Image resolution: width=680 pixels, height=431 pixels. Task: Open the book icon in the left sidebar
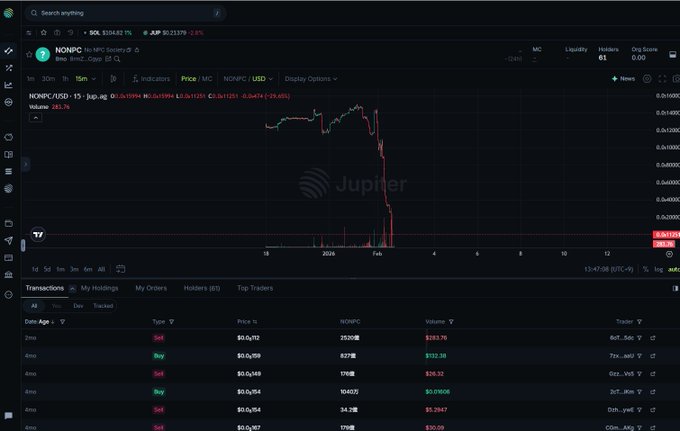click(x=9, y=154)
